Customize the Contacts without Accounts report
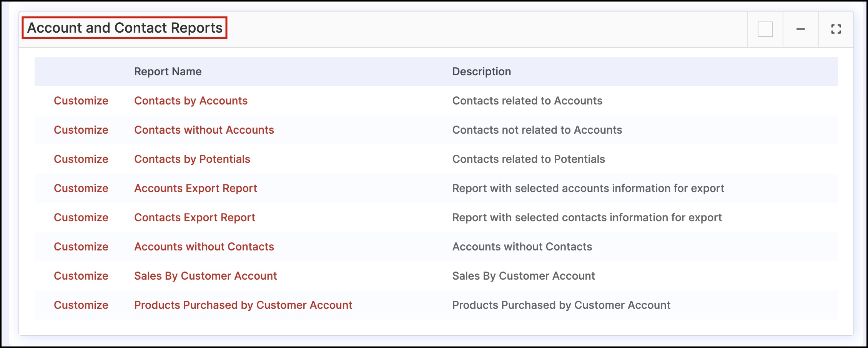 tap(81, 130)
